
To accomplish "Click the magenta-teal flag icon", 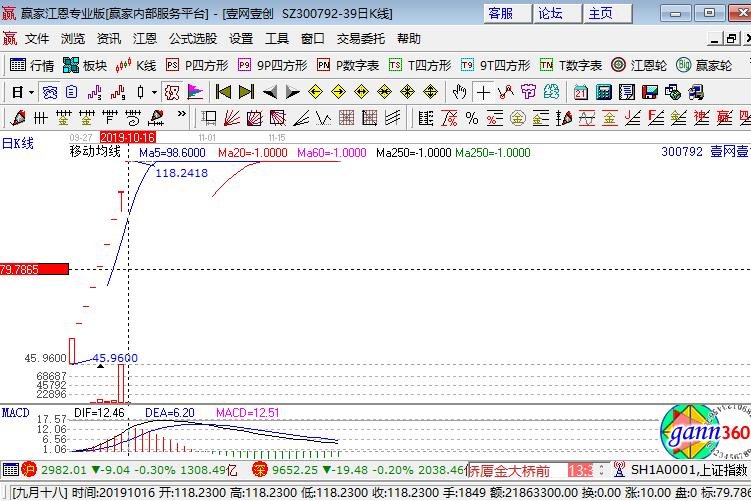I will [195, 92].
